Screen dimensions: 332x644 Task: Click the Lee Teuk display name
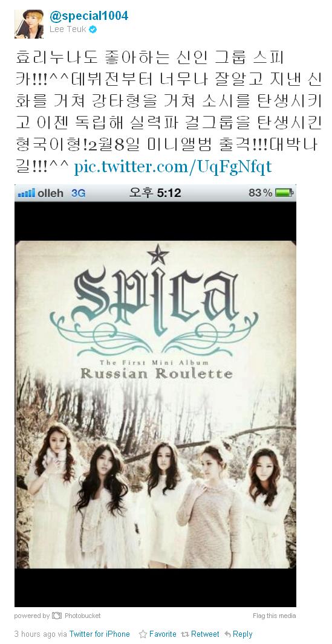(68, 29)
